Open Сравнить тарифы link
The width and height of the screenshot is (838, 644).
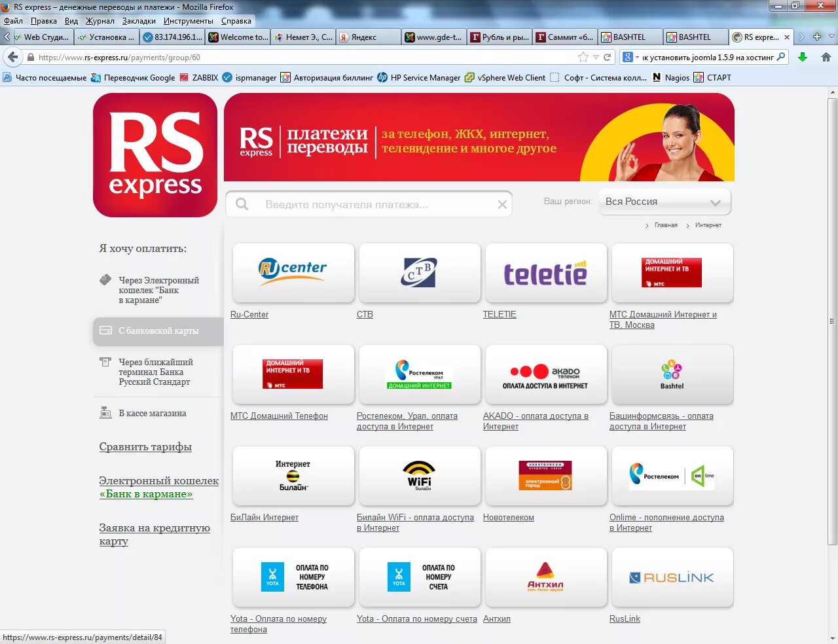[x=145, y=447]
